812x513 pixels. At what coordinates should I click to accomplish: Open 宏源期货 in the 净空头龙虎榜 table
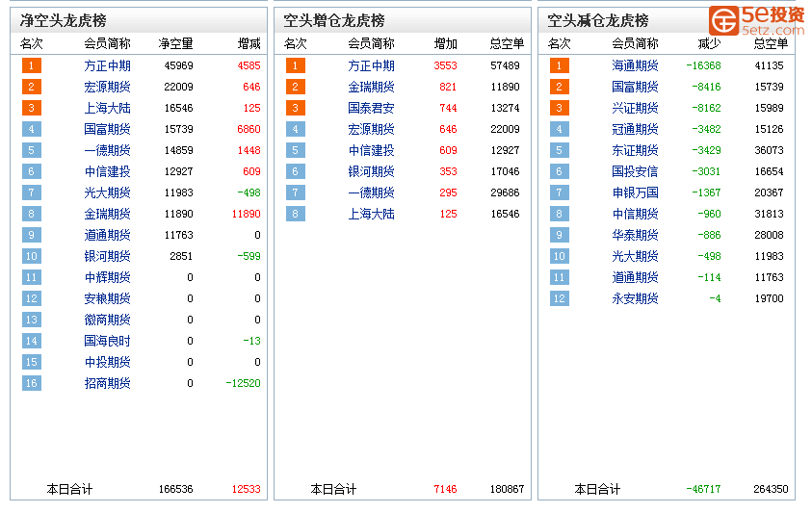pyautogui.click(x=107, y=87)
